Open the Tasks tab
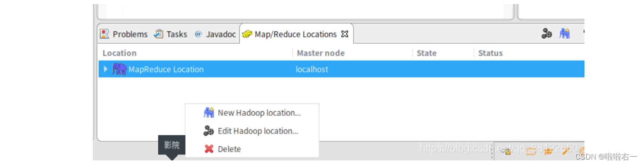The height and width of the screenshot is (165, 644). pos(176,34)
